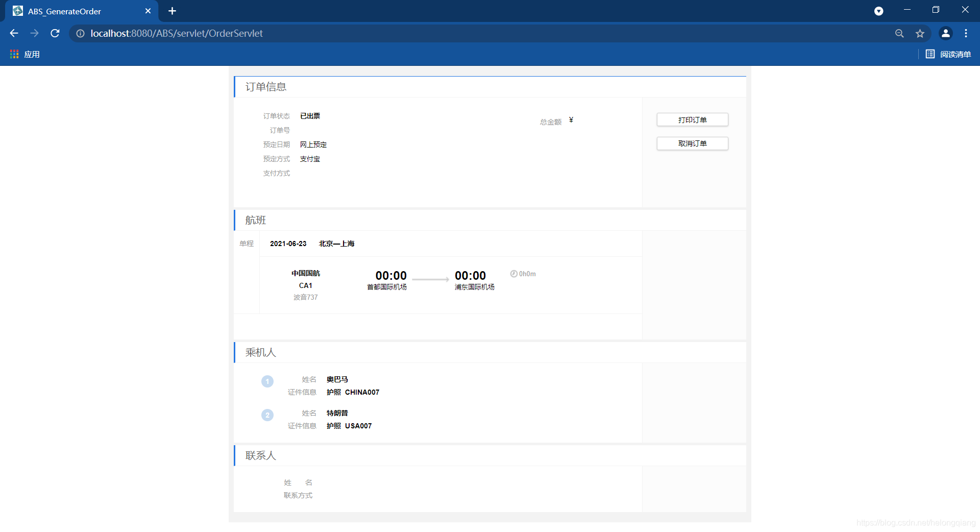This screenshot has width=980, height=532.
Task: Click the address bar URL
Action: (x=177, y=33)
